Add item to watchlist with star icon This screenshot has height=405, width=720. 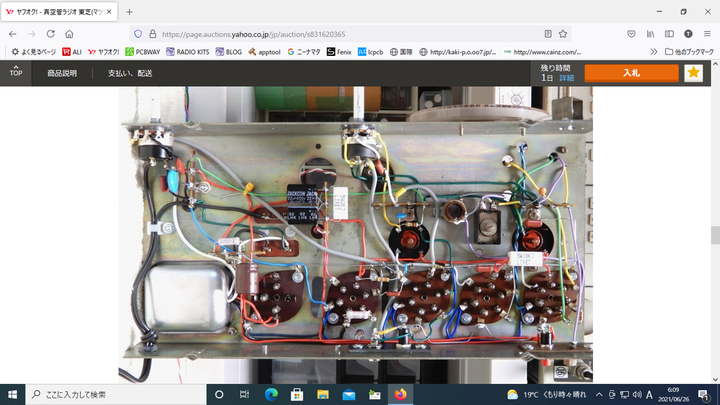(693, 73)
